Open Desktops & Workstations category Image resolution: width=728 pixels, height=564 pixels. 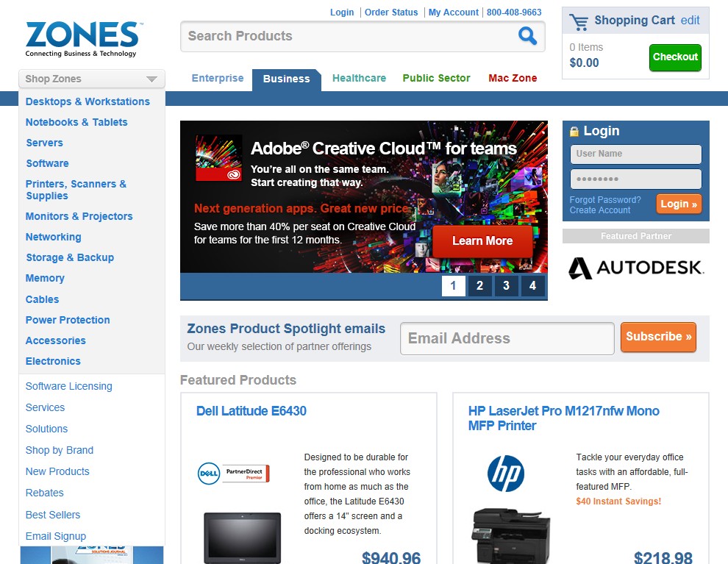pyautogui.click(x=88, y=101)
